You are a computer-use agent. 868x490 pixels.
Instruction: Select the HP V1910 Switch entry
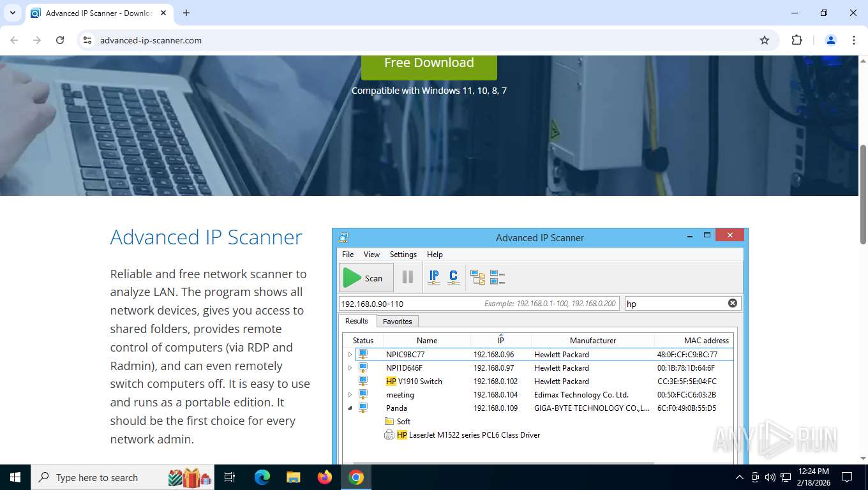tap(414, 381)
